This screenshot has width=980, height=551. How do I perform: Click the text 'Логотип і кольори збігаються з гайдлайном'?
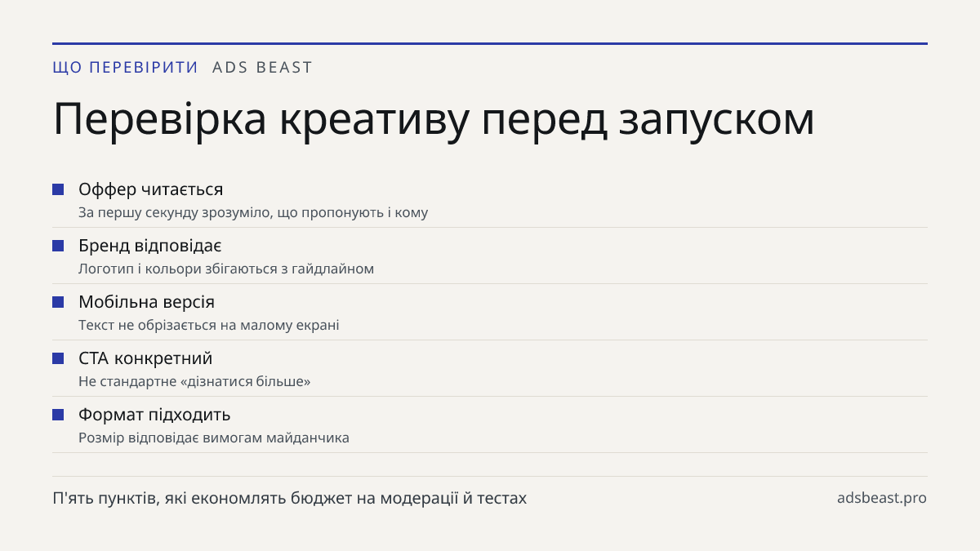(226, 269)
